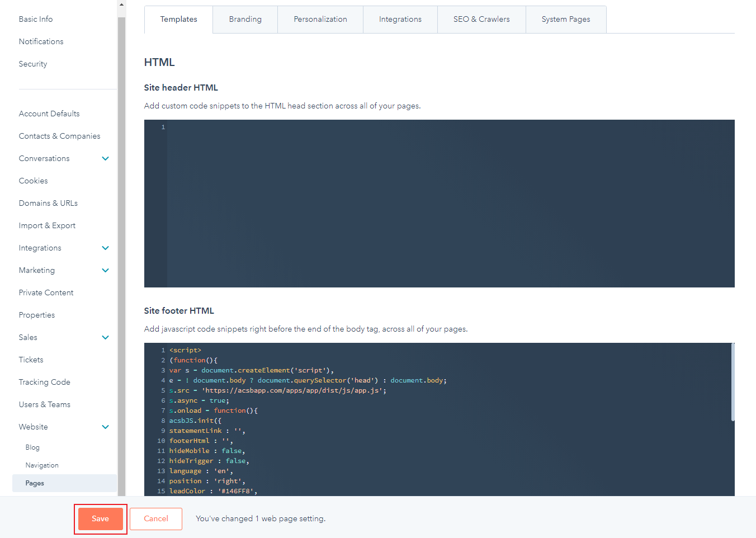Collapse the Website sidebar section
756x538 pixels.
[x=105, y=427]
